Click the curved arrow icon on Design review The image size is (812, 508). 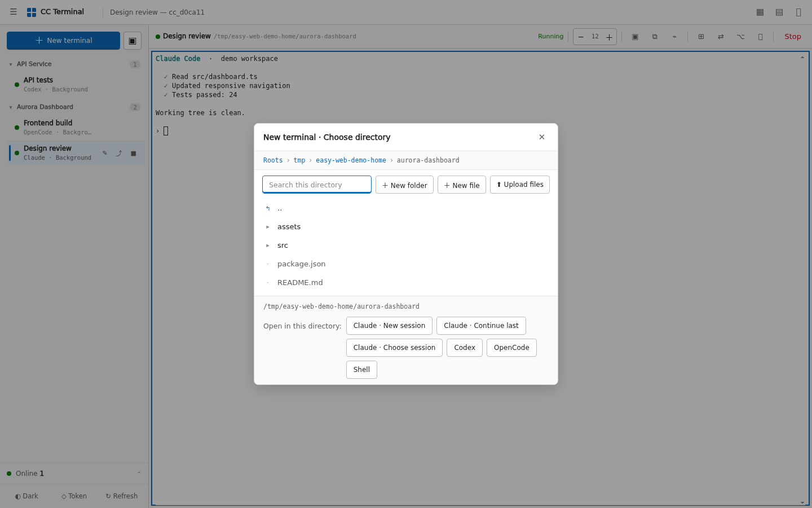119,153
